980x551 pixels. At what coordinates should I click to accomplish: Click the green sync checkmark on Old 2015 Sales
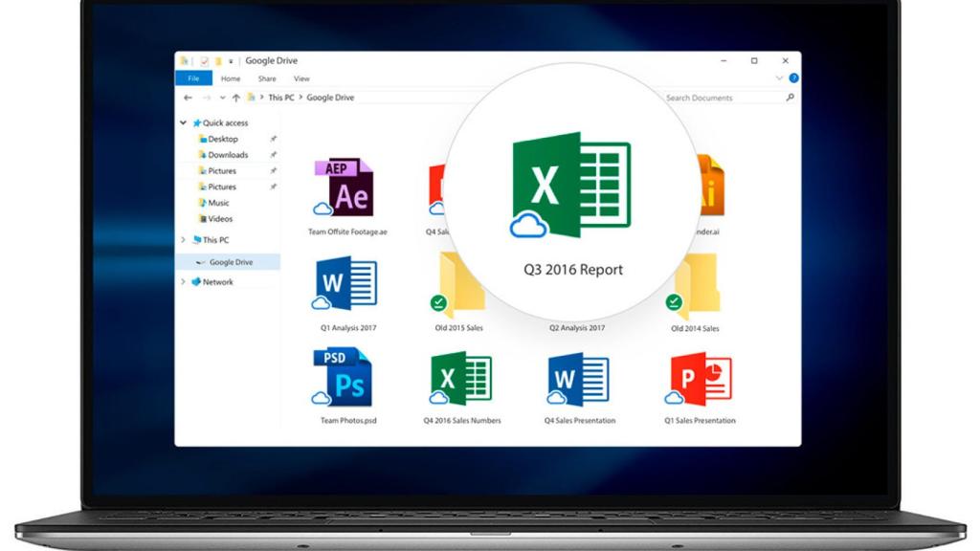pos(437,300)
